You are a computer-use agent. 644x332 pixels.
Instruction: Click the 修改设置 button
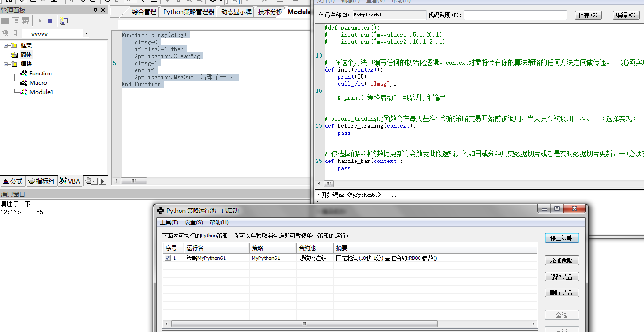point(562,277)
